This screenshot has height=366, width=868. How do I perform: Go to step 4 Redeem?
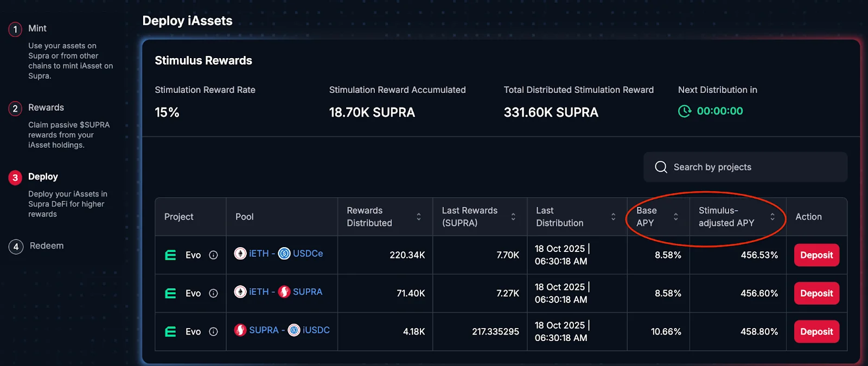coord(46,246)
